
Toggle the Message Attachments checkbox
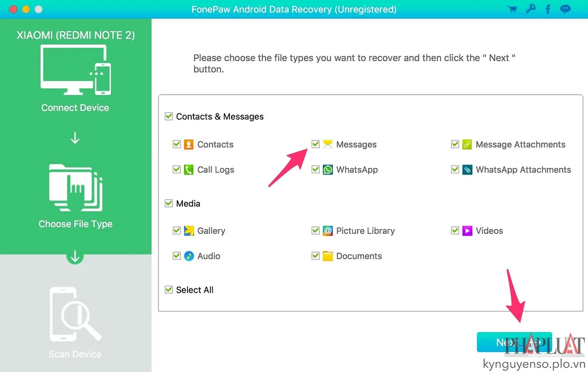[455, 144]
